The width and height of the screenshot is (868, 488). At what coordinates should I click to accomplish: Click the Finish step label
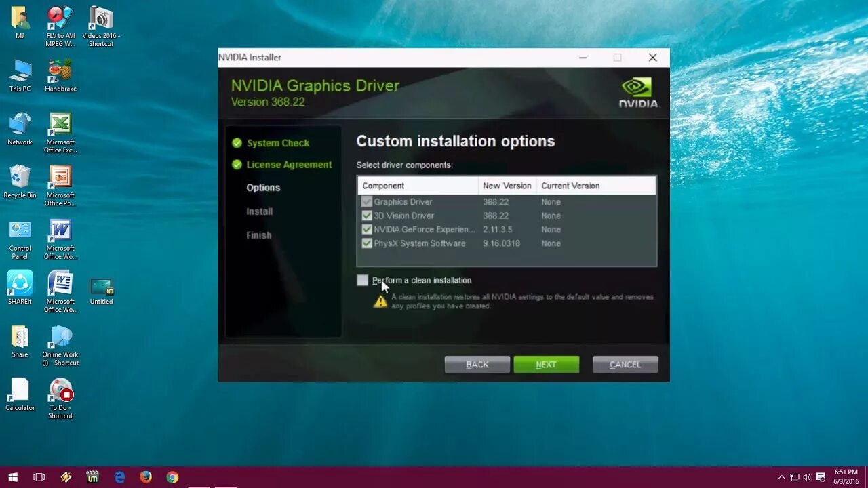pyautogui.click(x=259, y=235)
